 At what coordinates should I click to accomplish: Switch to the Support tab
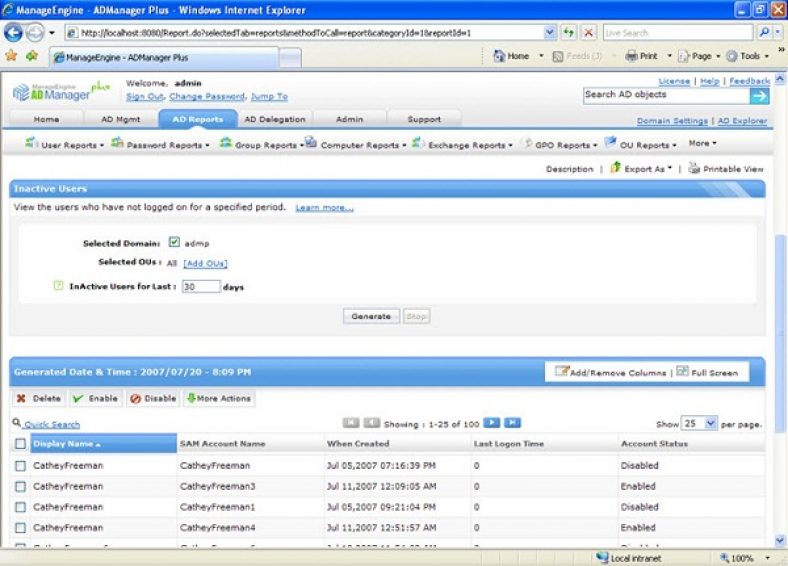click(x=424, y=119)
